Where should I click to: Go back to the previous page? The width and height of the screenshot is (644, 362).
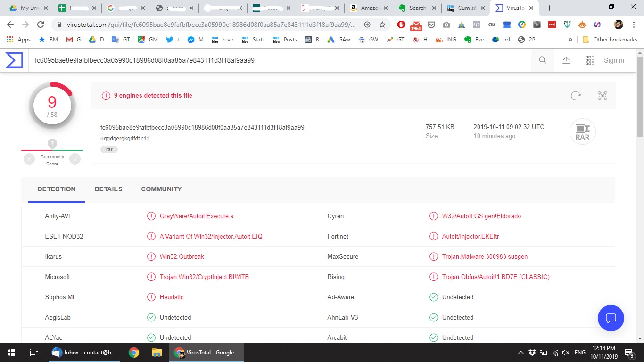tap(10, 25)
